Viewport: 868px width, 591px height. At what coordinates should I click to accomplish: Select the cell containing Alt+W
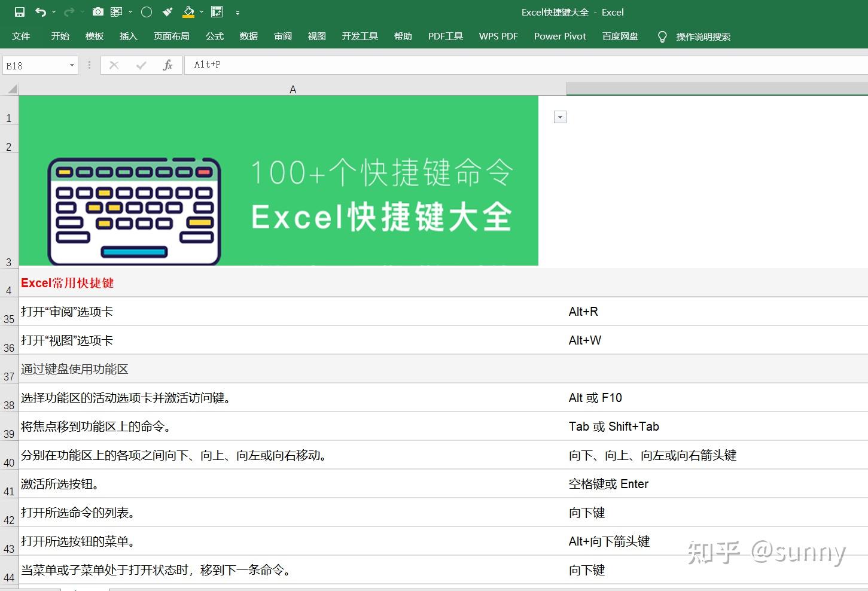pyautogui.click(x=717, y=340)
